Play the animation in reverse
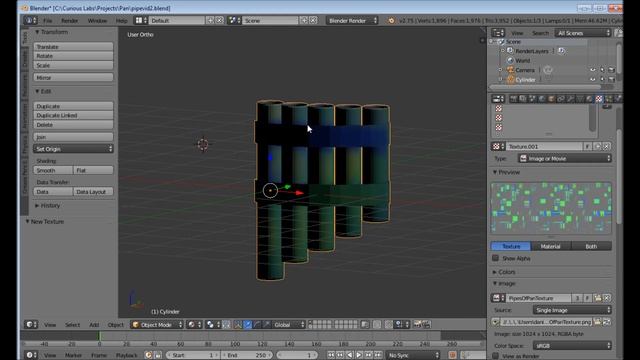This screenshot has width=640, height=360. [x=349, y=355]
